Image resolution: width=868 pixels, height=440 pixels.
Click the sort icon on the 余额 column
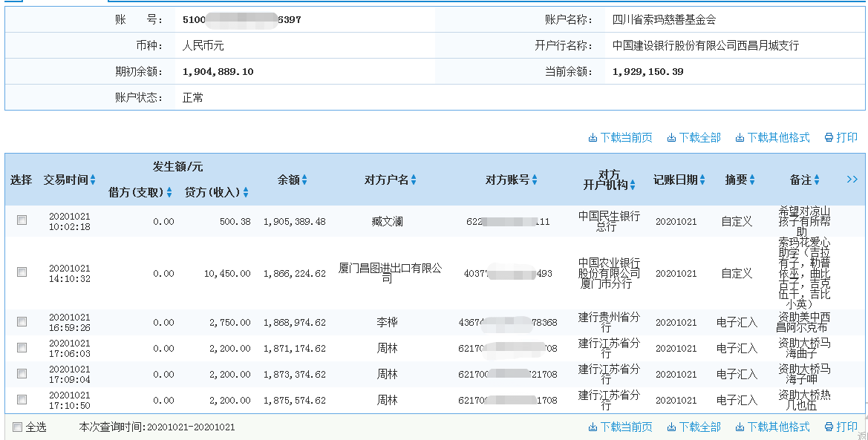tap(303, 180)
